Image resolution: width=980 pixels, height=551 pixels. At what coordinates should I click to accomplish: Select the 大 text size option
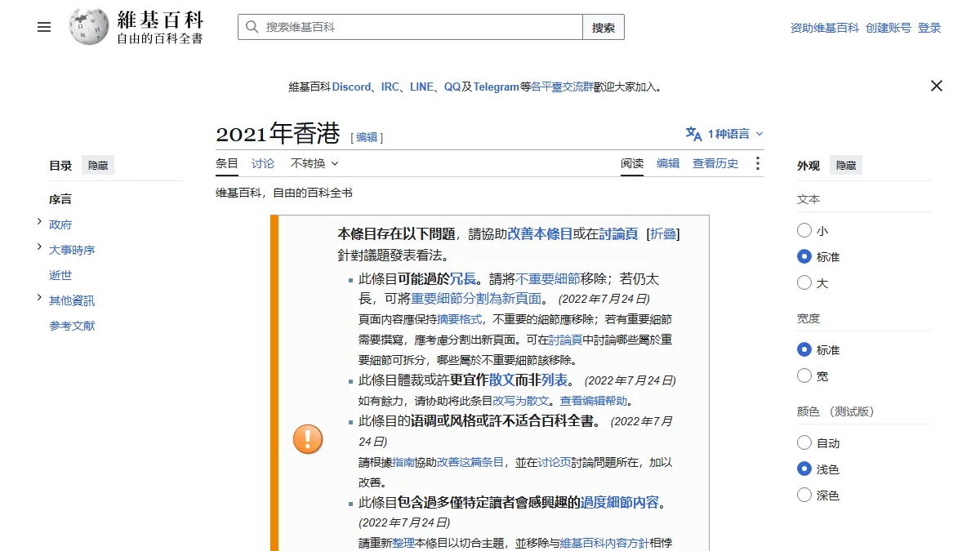point(804,282)
